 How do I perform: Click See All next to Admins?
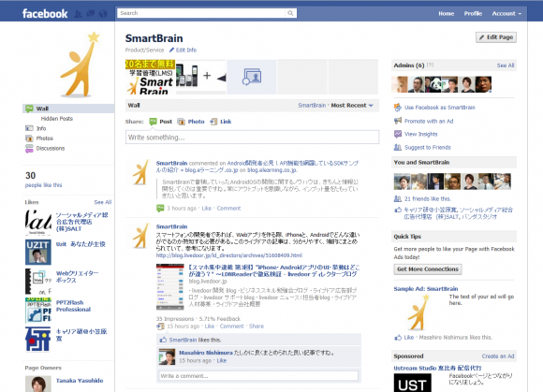click(x=506, y=65)
